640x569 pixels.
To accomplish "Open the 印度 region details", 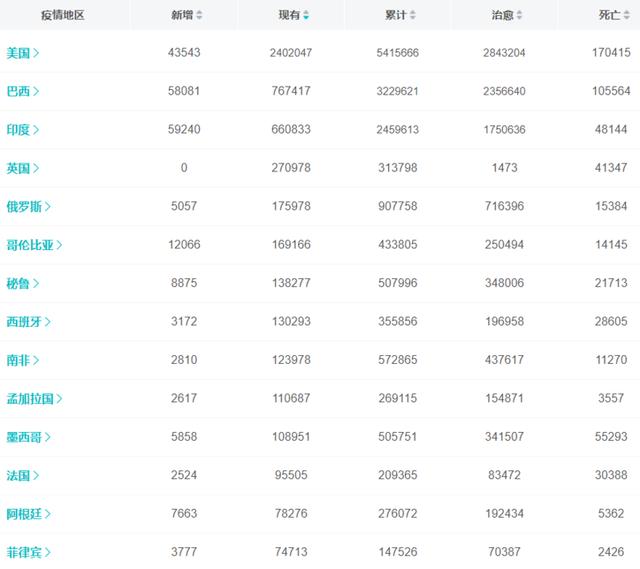I will [22, 130].
